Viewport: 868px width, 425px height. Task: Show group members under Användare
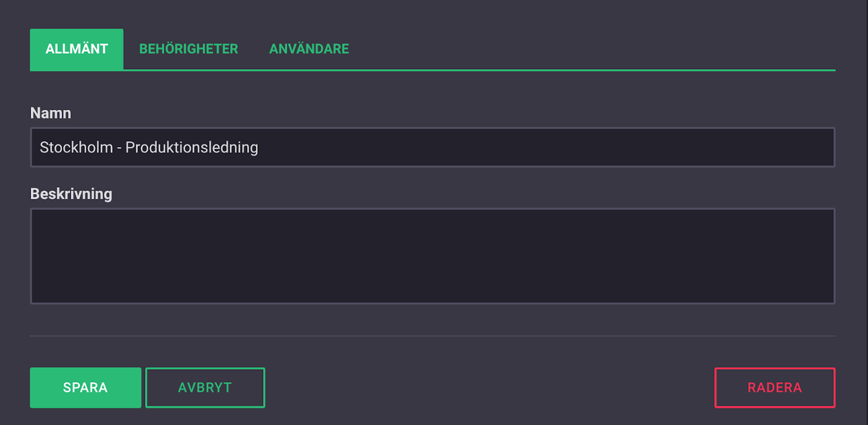click(x=309, y=49)
